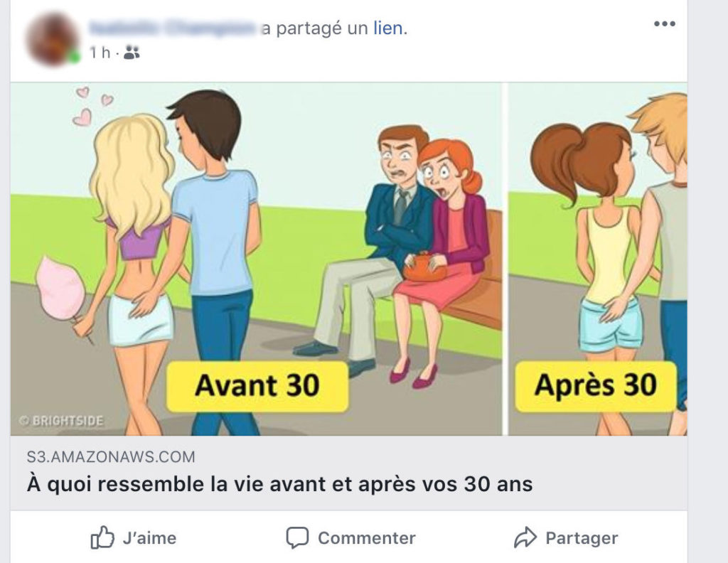Click the Commenter speech bubble icon
This screenshot has height=563, width=728.
297,538
